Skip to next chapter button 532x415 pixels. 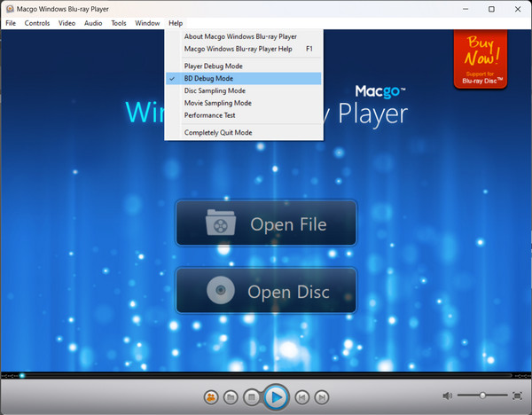pyautogui.click(x=322, y=397)
